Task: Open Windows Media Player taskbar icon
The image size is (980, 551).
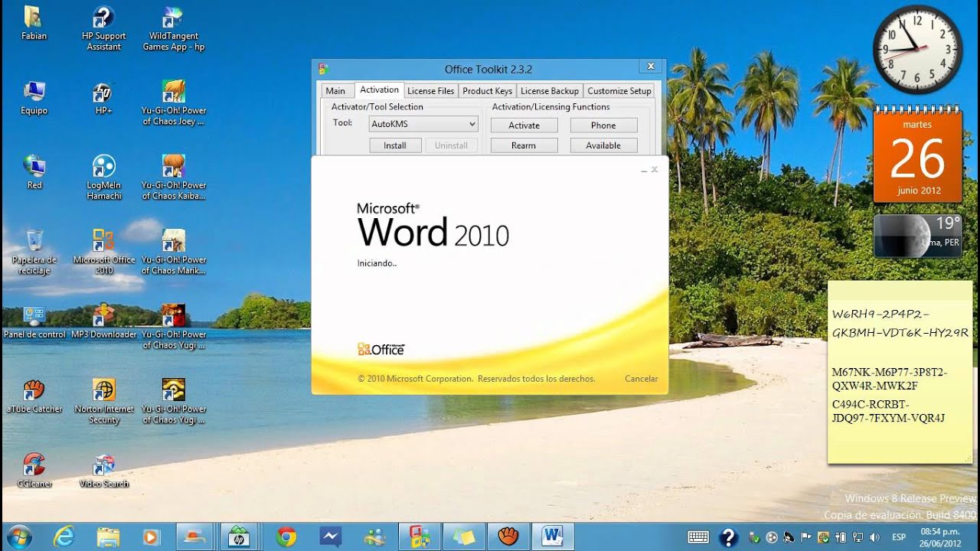Action: point(151,536)
